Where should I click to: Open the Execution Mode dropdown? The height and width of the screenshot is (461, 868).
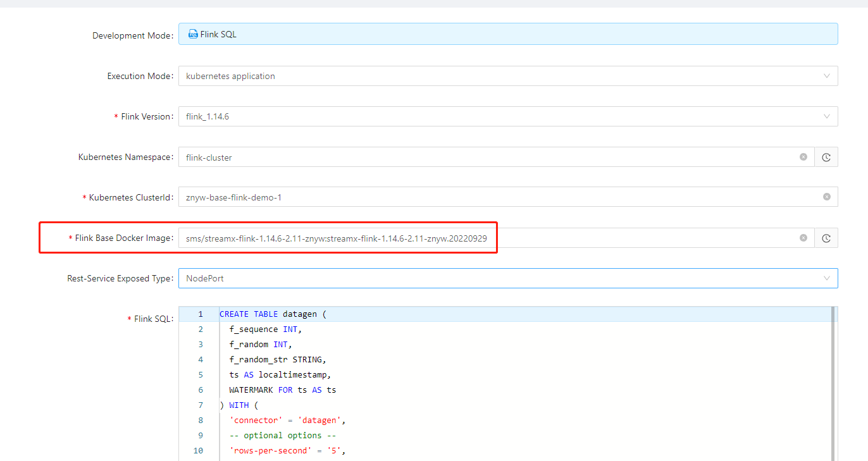827,76
